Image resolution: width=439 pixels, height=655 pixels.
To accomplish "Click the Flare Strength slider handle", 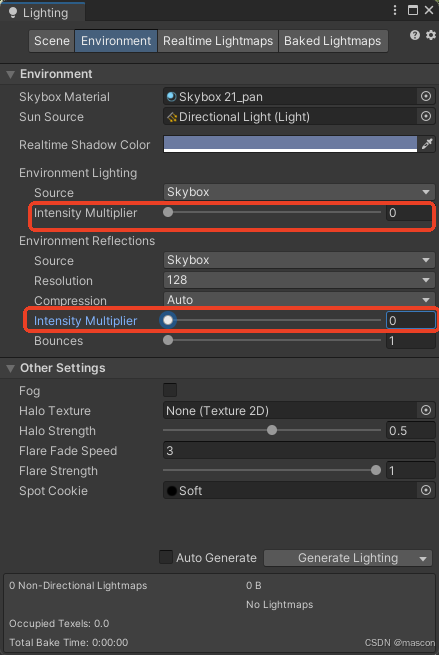I will (x=376, y=470).
